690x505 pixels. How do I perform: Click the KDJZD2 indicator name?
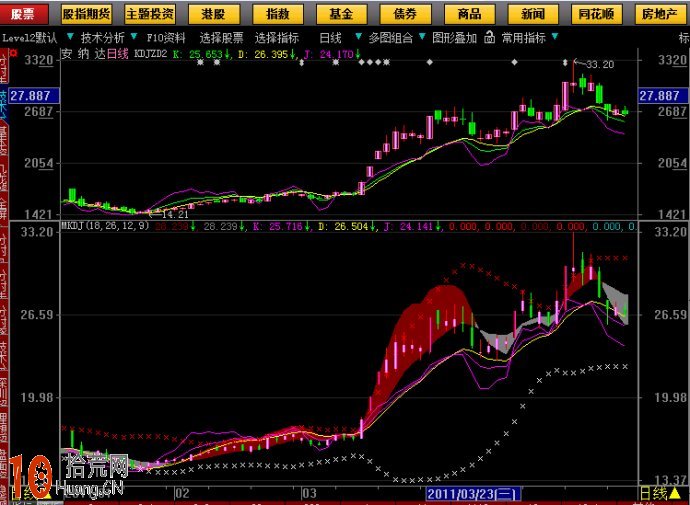click(x=150, y=54)
